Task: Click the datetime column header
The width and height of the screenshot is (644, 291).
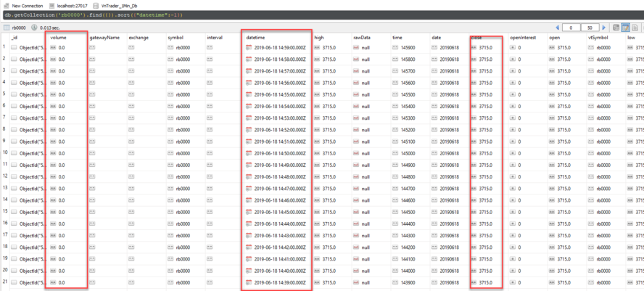Action: coord(255,37)
